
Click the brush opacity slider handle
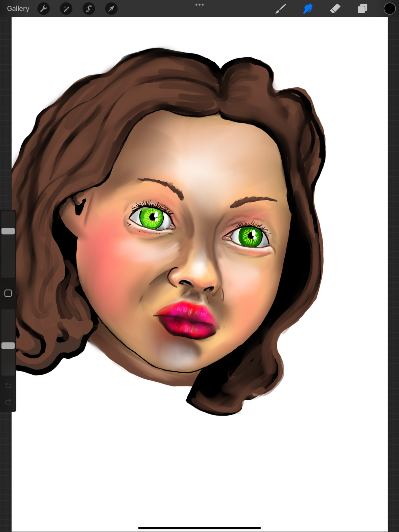[x=8, y=346]
